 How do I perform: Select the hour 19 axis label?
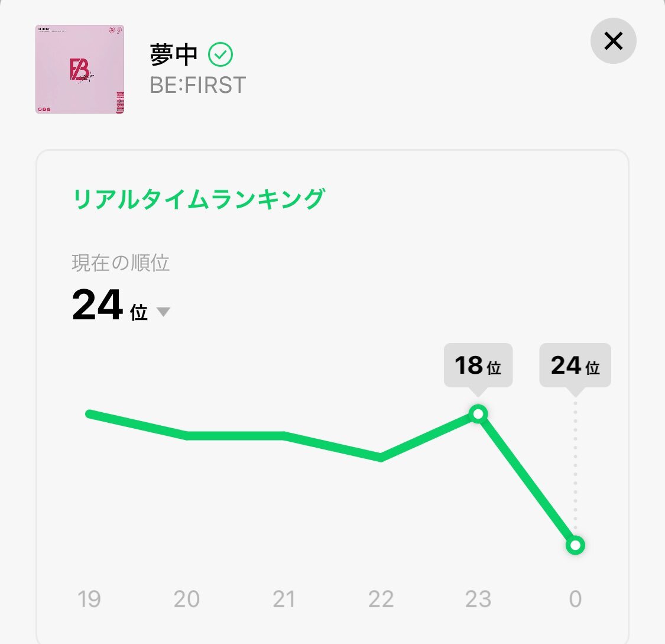pyautogui.click(x=89, y=600)
